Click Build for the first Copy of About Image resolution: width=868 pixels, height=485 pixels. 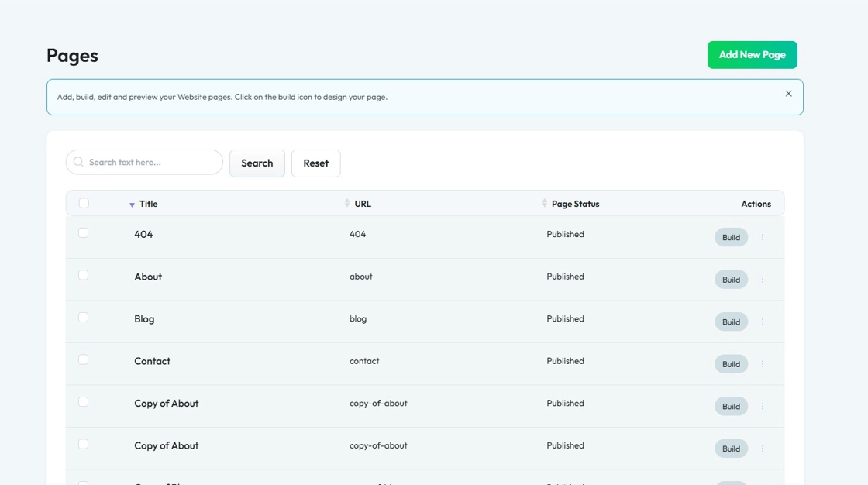click(x=731, y=406)
